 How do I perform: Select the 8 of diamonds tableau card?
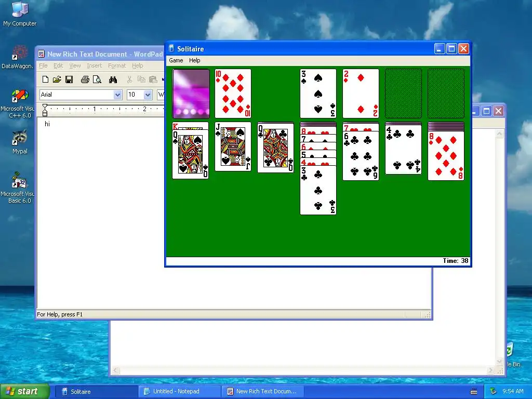[446, 156]
